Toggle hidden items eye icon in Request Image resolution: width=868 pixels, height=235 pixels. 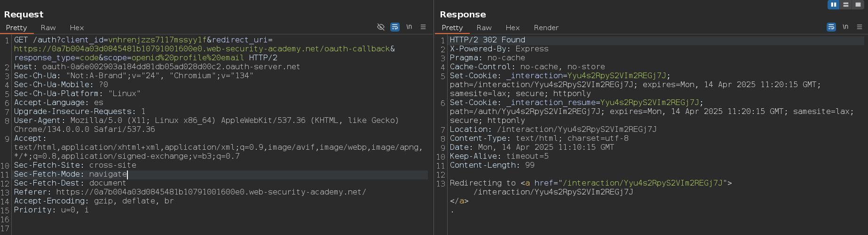click(x=381, y=27)
